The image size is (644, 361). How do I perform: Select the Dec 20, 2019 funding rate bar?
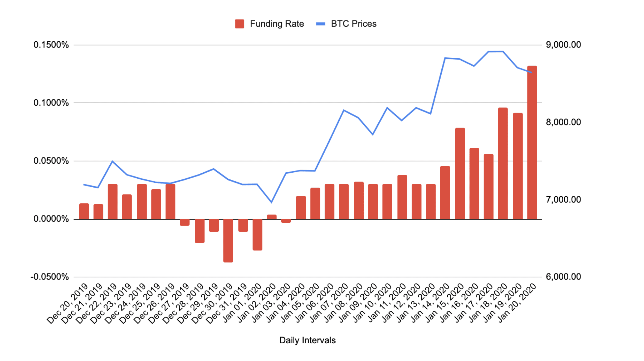point(84,211)
